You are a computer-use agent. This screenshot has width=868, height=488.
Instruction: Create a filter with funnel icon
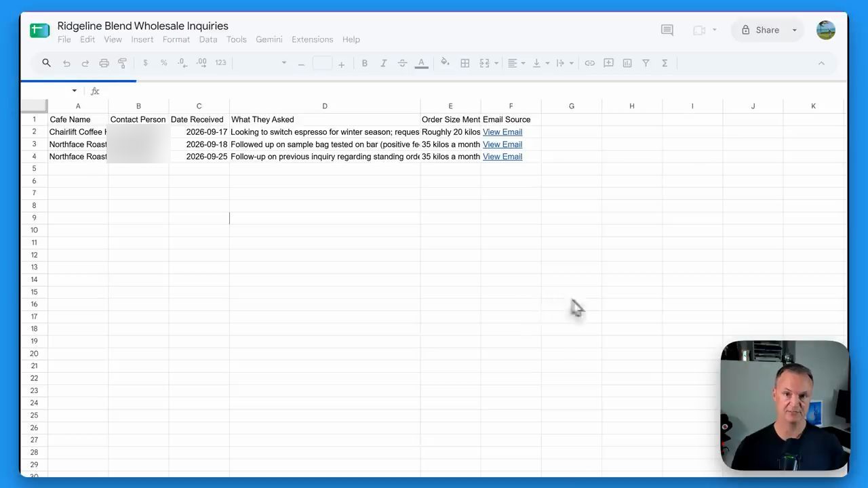pyautogui.click(x=646, y=63)
